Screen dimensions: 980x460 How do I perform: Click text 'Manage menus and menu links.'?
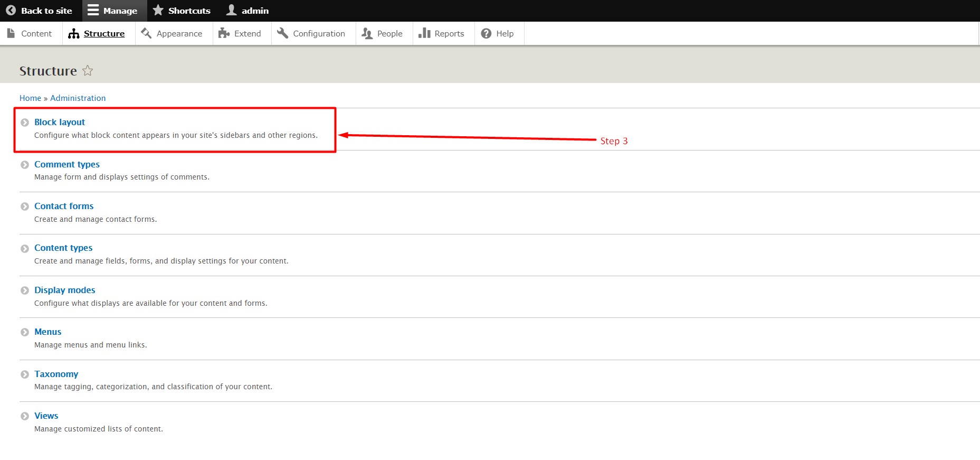pos(91,345)
